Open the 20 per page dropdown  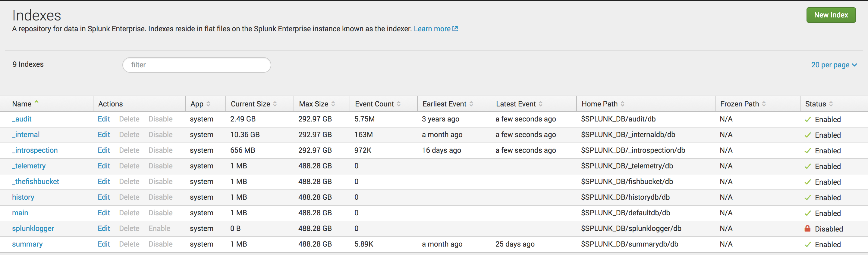coord(834,65)
